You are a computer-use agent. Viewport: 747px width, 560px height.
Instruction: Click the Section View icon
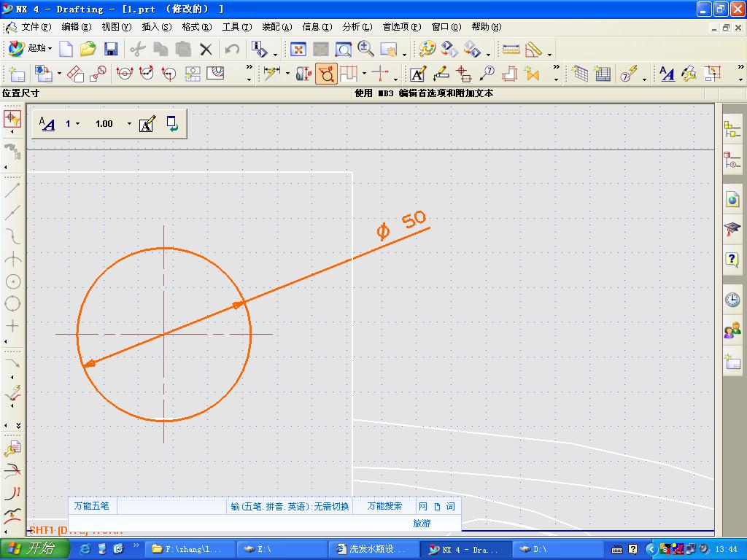125,74
